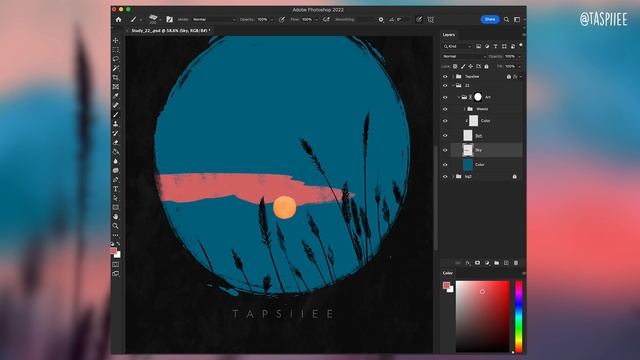This screenshot has height=360, width=640.
Task: Select the Type tool
Action: 116,189
